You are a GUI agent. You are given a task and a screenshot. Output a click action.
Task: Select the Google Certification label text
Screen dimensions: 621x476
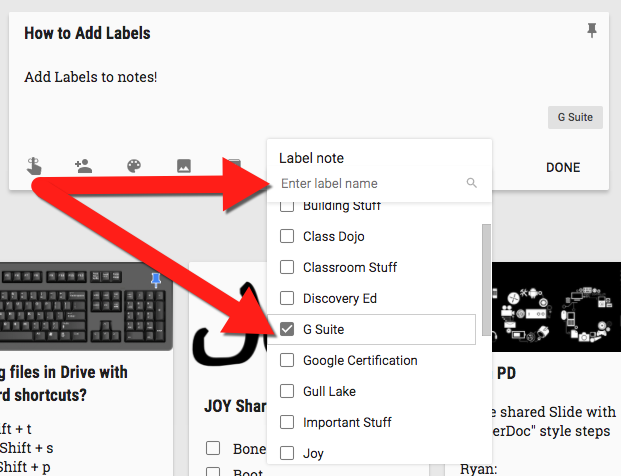(x=360, y=360)
